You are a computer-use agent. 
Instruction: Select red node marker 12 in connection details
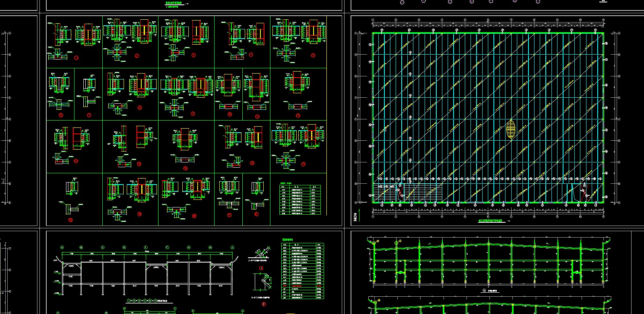tap(298, 115)
